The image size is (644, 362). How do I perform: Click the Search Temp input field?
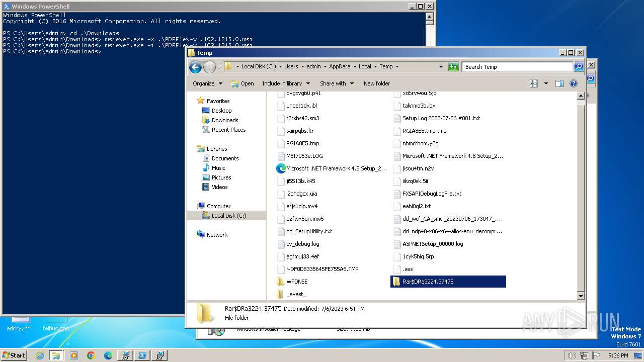click(518, 66)
